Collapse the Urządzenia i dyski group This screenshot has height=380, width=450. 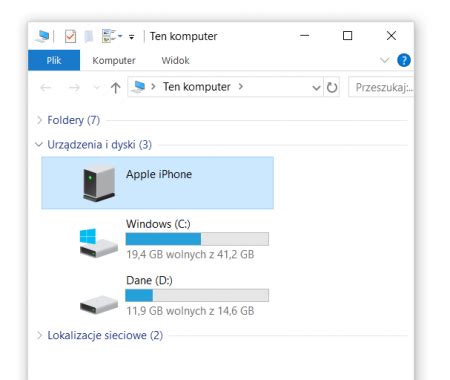[x=39, y=144]
